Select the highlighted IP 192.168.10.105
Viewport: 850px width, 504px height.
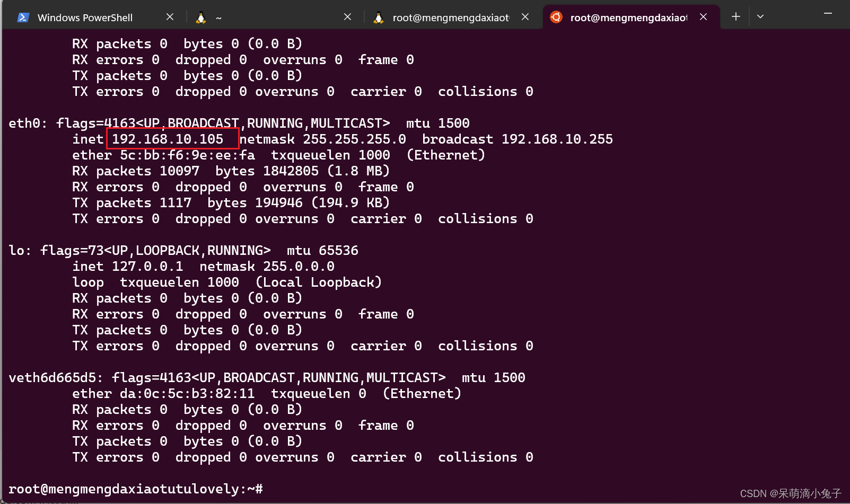[x=172, y=139]
